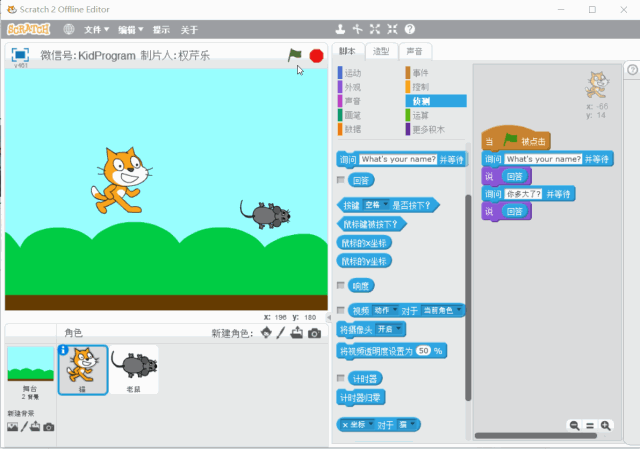This screenshot has width=640, height=449.
Task: Click the green flag to start
Action: (x=294, y=55)
